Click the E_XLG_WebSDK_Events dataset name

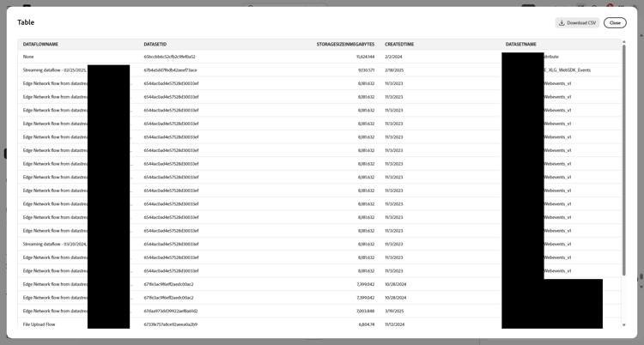(x=568, y=70)
